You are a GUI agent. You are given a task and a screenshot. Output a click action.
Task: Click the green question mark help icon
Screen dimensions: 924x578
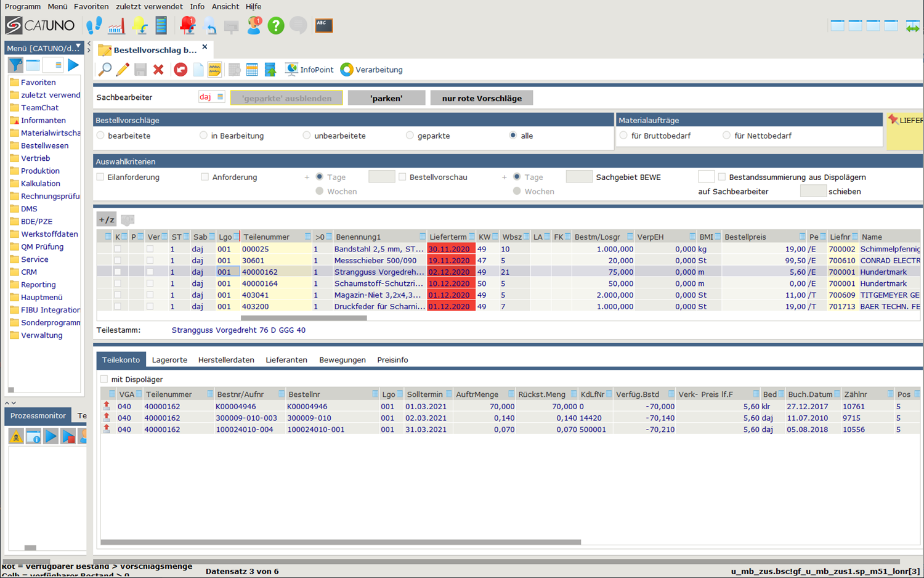pyautogui.click(x=276, y=25)
